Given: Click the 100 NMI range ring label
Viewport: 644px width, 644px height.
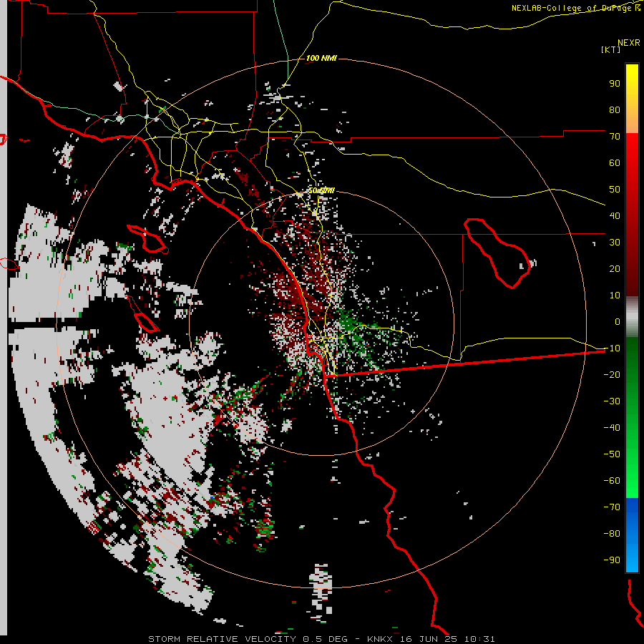Looking at the screenshot, I should click(x=321, y=59).
